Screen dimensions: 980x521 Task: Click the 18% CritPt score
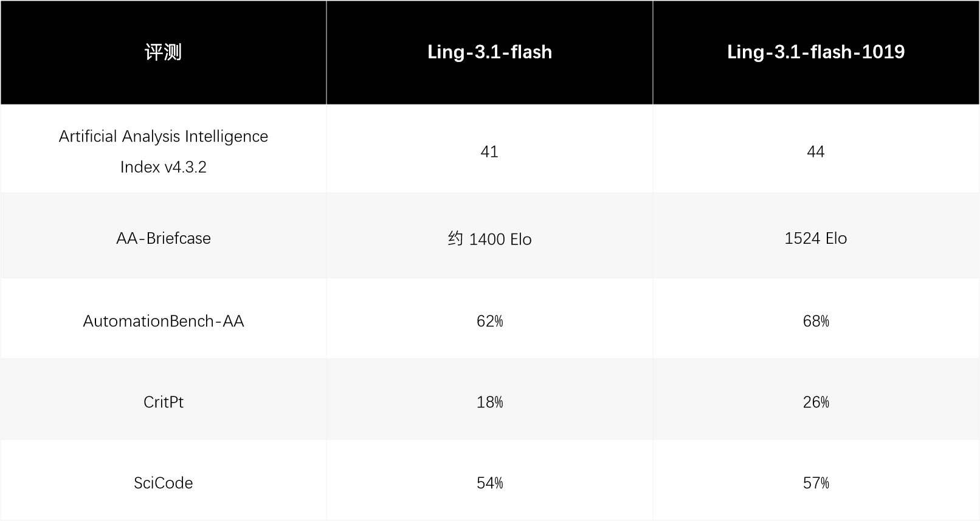[x=489, y=402]
